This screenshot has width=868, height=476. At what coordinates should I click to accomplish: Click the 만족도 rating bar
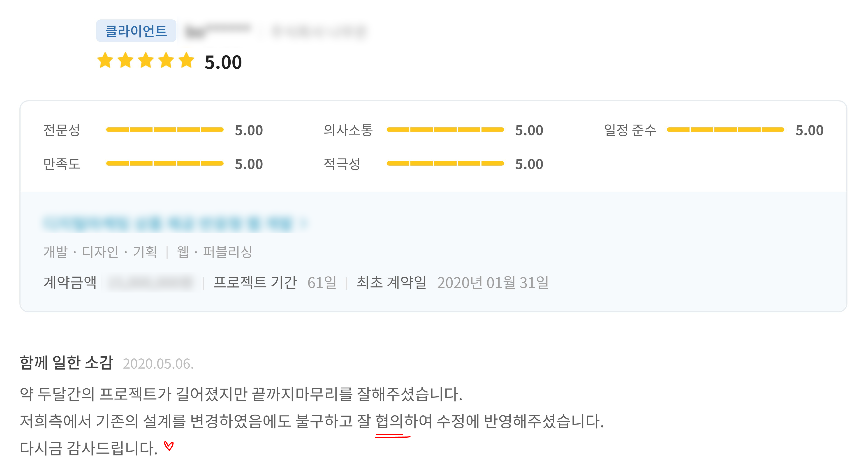tap(165, 163)
